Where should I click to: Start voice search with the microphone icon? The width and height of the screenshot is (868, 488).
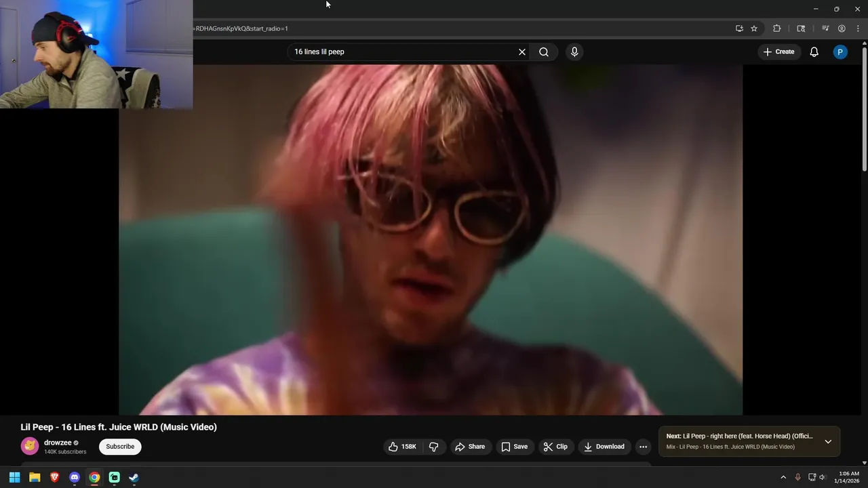[574, 52]
